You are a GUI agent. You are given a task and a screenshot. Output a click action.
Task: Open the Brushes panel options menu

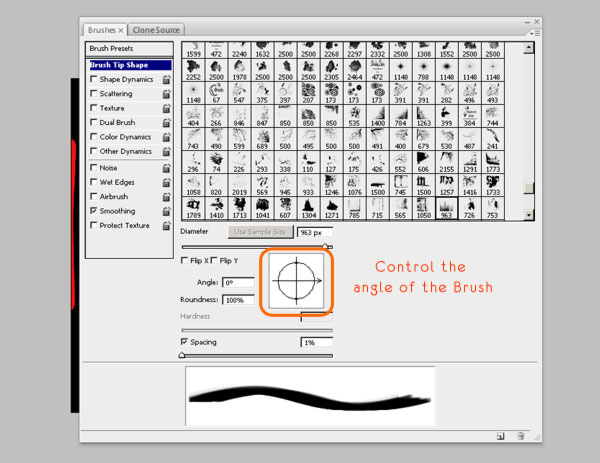click(537, 29)
